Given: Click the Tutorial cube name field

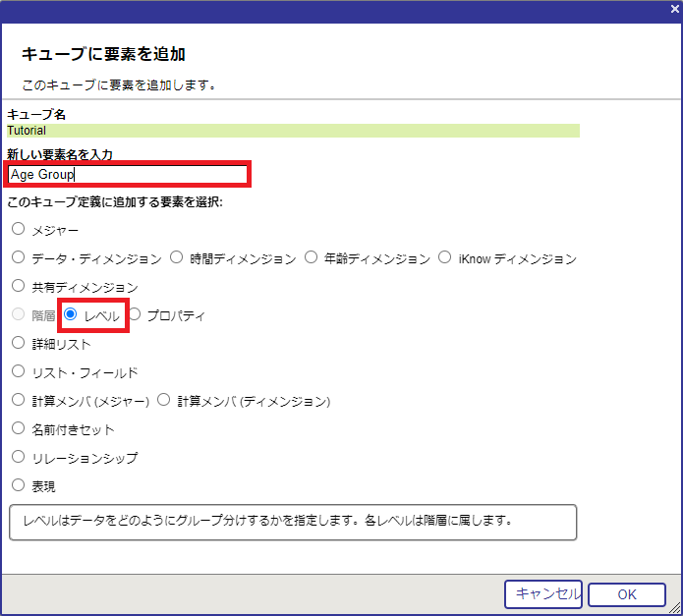Looking at the screenshot, I should (293, 130).
